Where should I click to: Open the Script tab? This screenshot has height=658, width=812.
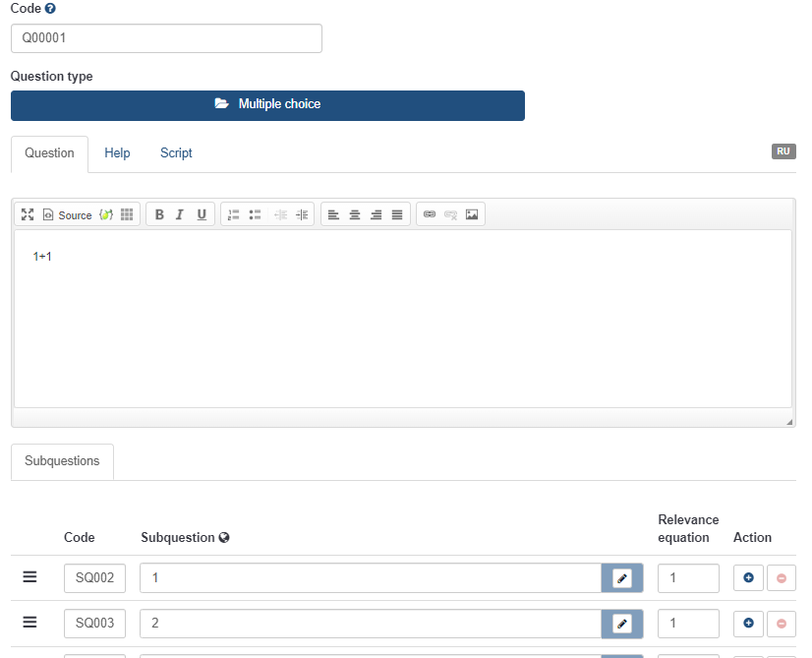[176, 153]
